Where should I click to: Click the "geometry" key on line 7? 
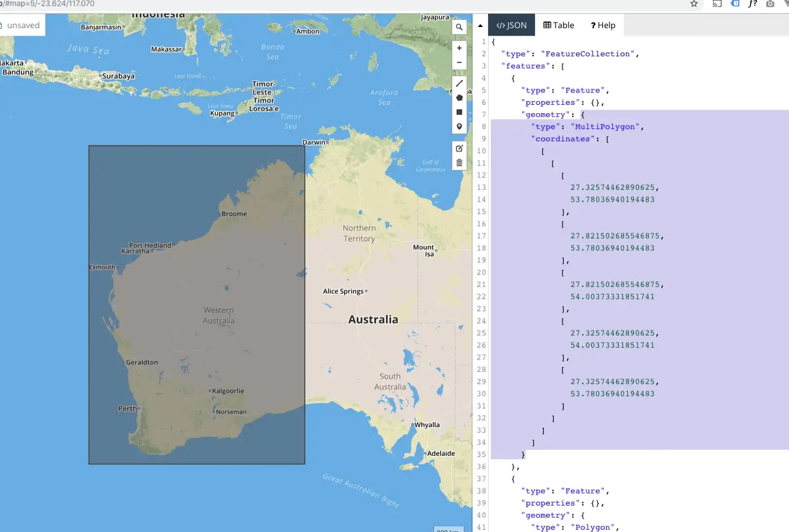[546, 114]
